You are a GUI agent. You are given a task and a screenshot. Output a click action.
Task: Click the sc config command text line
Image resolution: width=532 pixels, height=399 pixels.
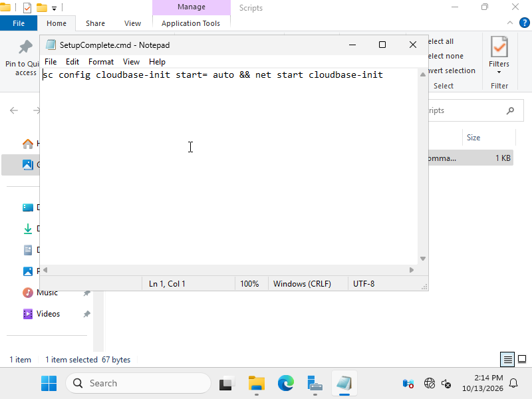coord(213,75)
